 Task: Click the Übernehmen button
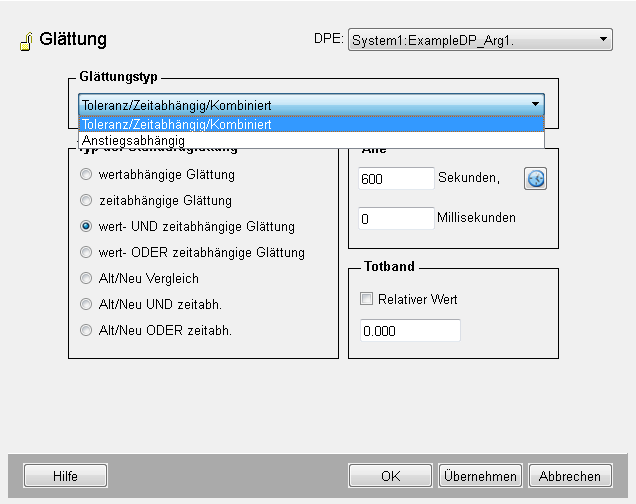pos(480,476)
